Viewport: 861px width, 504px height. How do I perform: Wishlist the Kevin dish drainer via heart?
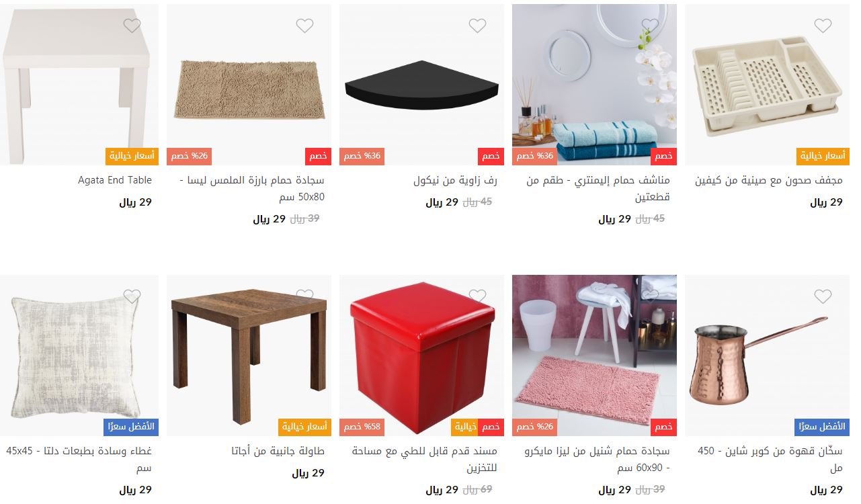point(823,26)
